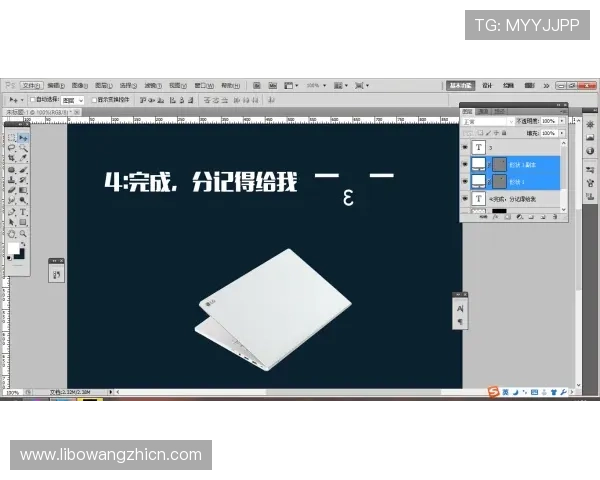Toggle lock transparent pixels in Layers panel
600x480 pixels.
pyautogui.click(x=480, y=133)
